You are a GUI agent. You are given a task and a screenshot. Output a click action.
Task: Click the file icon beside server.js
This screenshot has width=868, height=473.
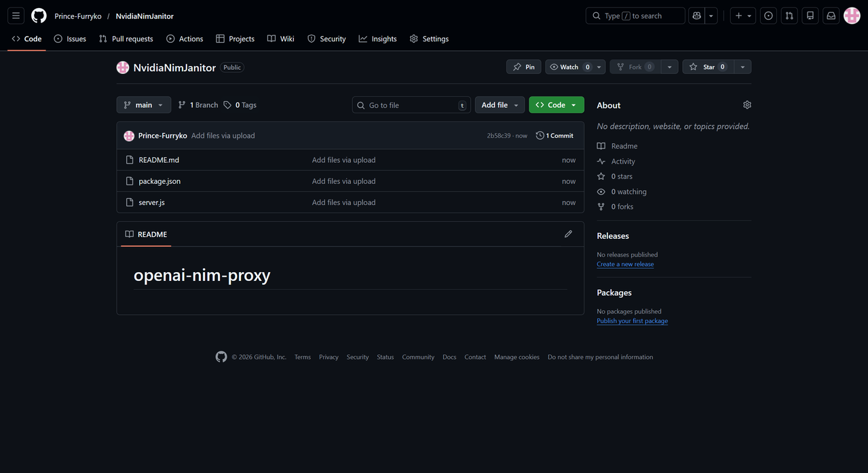(130, 202)
